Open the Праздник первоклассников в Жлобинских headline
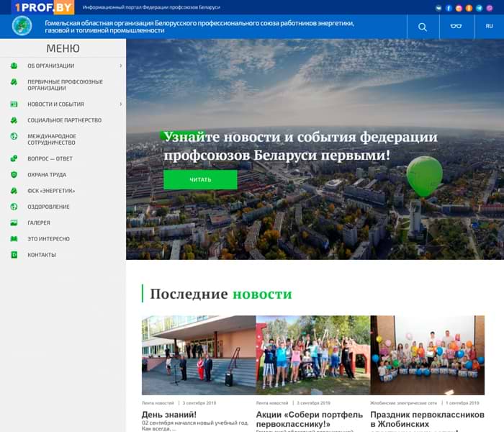The width and height of the screenshot is (504, 432). [427, 419]
